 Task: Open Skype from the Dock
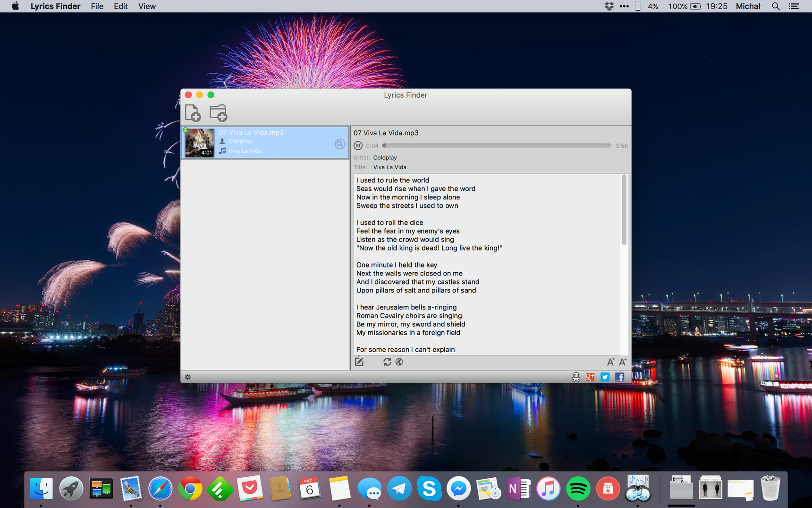429,489
